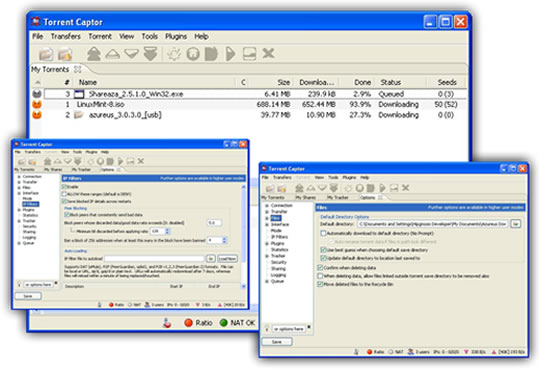Viewport: 540px width, 372px height.
Task: Expand the Queue tree node in Files options window
Action: click(267, 281)
